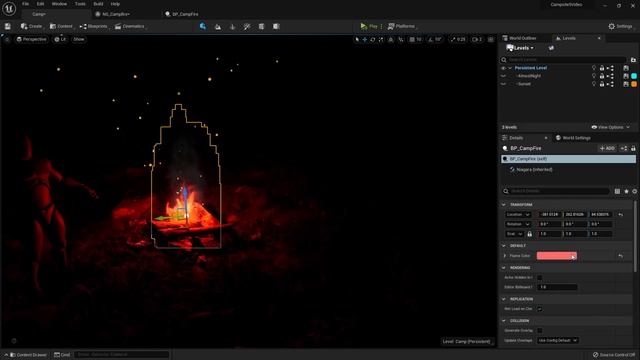Open the Levels dropdown menu

(x=520, y=48)
